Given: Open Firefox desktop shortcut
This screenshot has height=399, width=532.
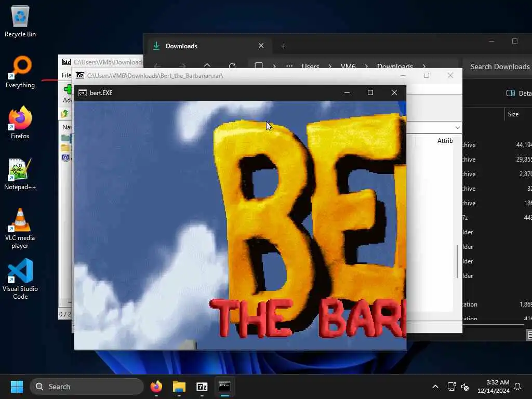Looking at the screenshot, I should [20, 123].
